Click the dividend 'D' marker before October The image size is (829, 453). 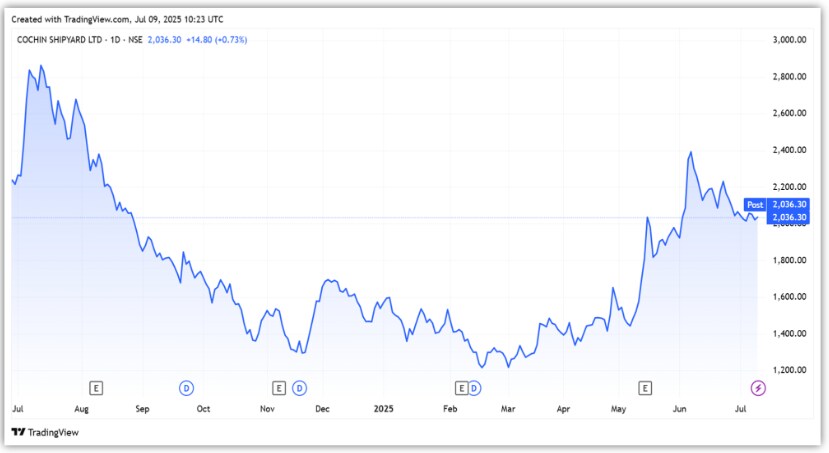click(185, 387)
